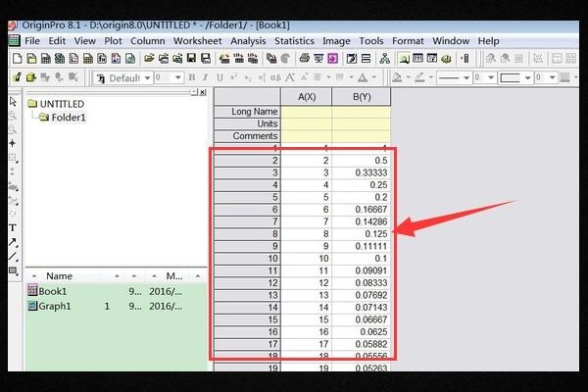
Task: Open the Plot menu
Action: tap(113, 41)
